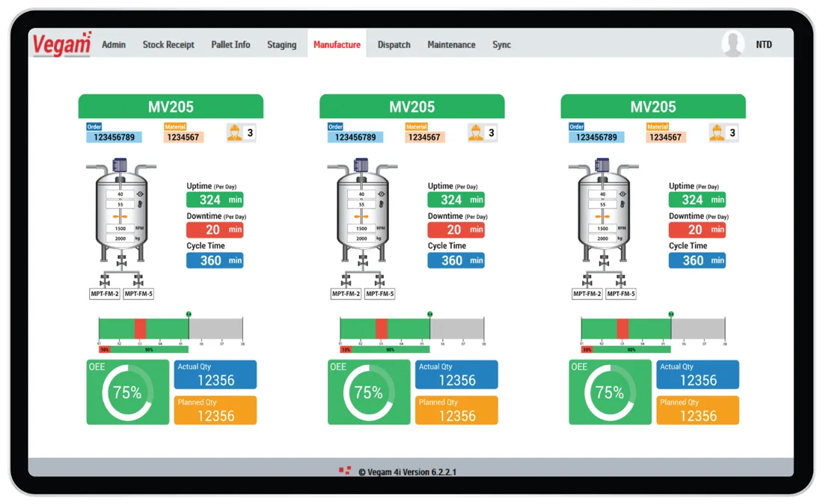Viewport: 823px width, 504px height.
Task: Click the Actual Qty tile in left card
Action: 215,375
